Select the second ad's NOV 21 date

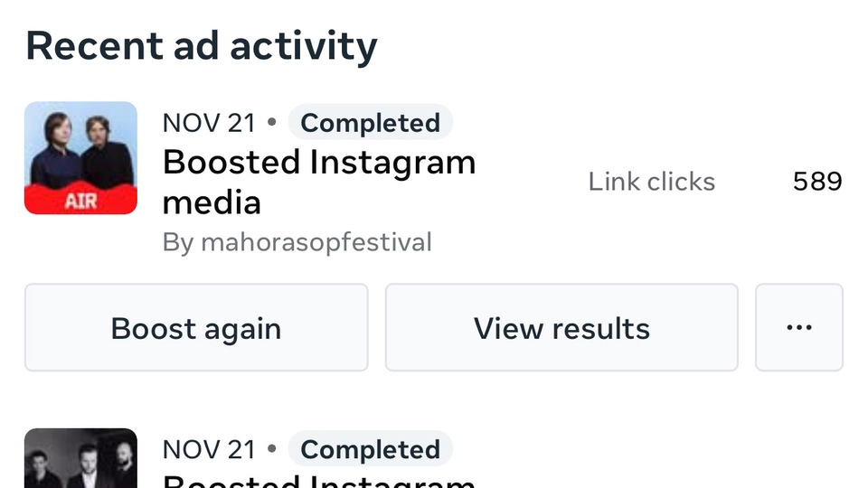(x=209, y=449)
